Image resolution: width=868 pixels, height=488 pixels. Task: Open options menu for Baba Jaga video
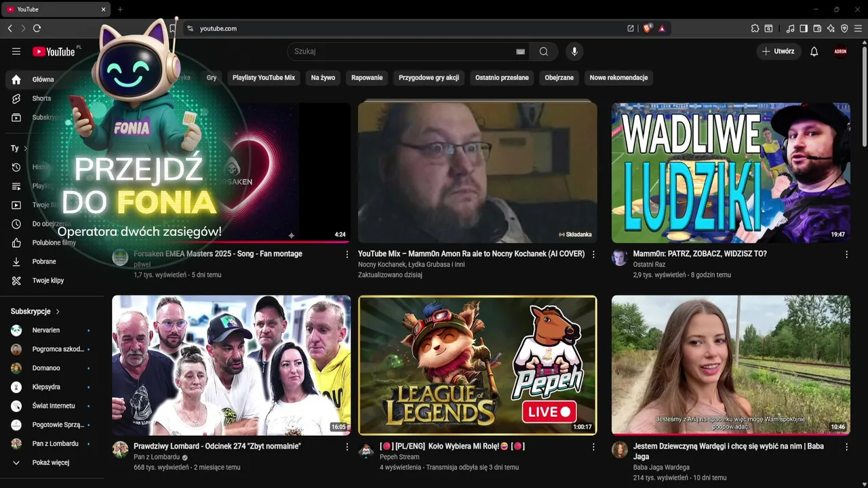[x=846, y=447]
